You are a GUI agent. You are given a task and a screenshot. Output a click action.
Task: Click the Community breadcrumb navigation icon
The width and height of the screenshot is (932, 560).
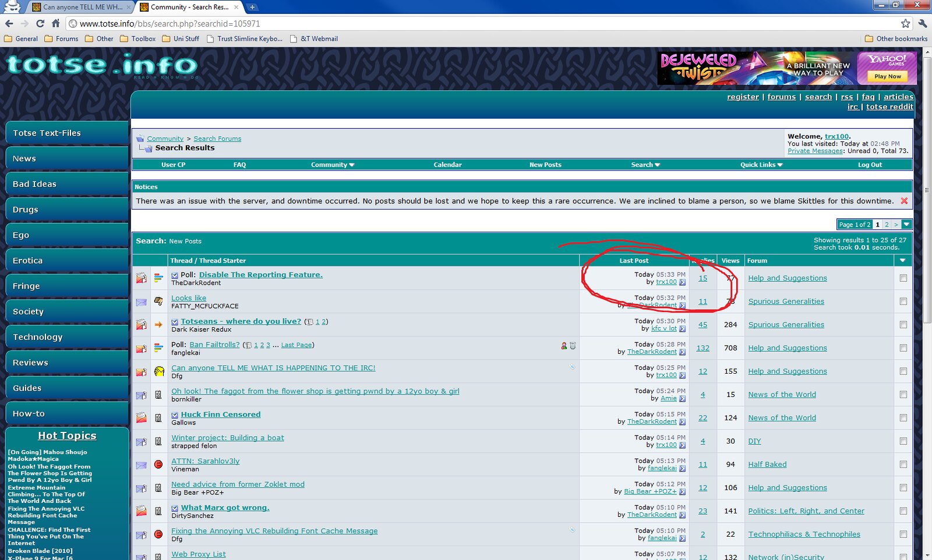coord(140,139)
